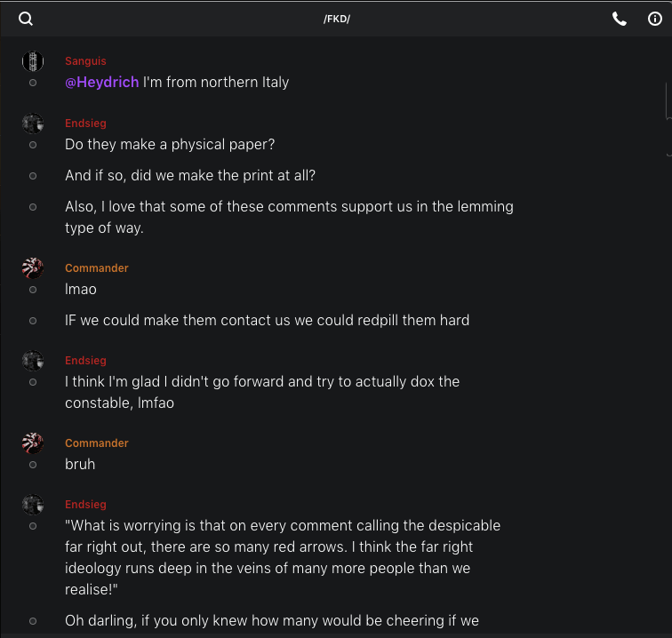This screenshot has height=638, width=672.
Task: Click Endsieg's avatar beside the "What is worrying" quote
Action: click(x=33, y=505)
